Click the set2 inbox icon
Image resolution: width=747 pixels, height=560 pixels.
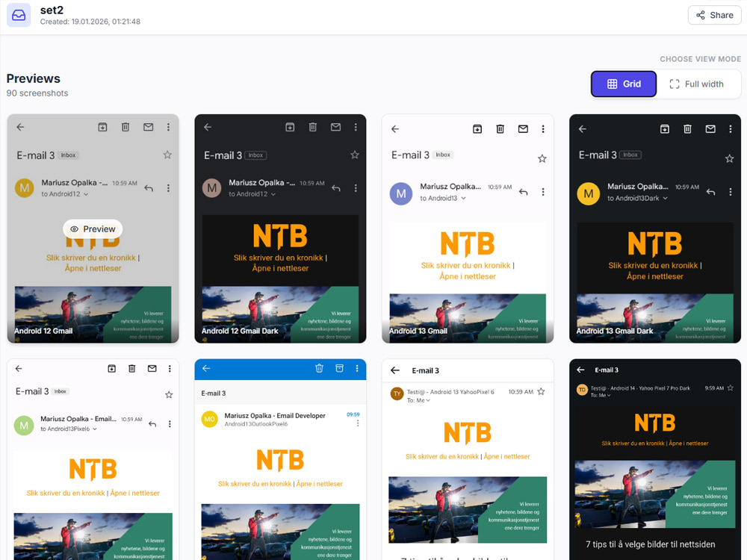[x=19, y=15]
